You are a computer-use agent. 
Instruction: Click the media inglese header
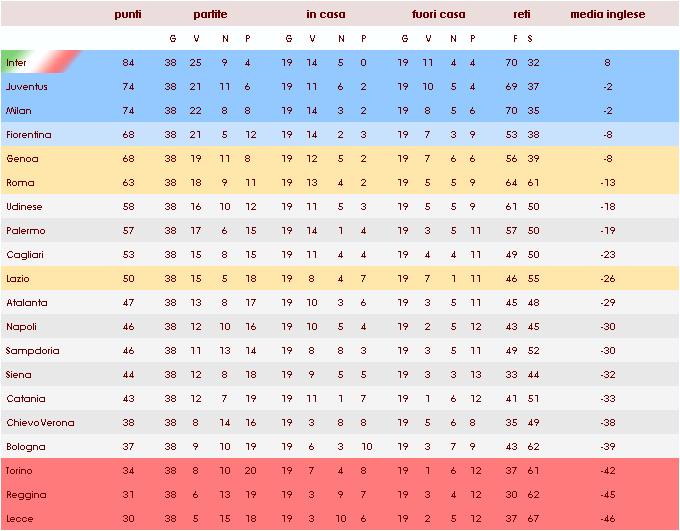tap(608, 14)
